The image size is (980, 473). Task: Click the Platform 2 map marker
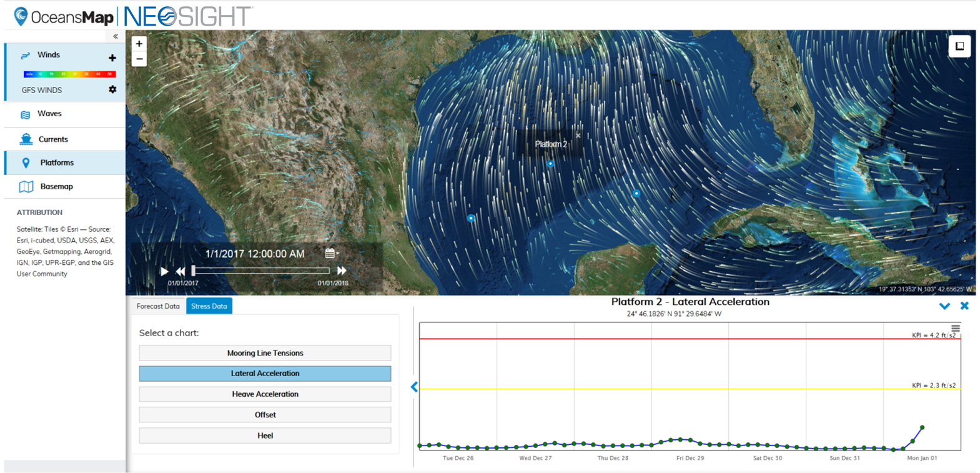coord(550,164)
